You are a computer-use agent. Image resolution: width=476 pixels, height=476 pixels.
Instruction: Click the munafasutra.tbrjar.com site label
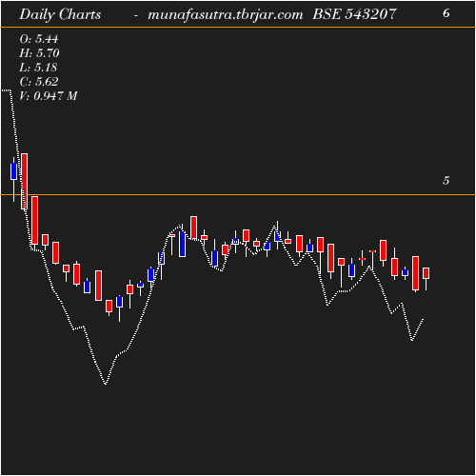tap(226, 14)
